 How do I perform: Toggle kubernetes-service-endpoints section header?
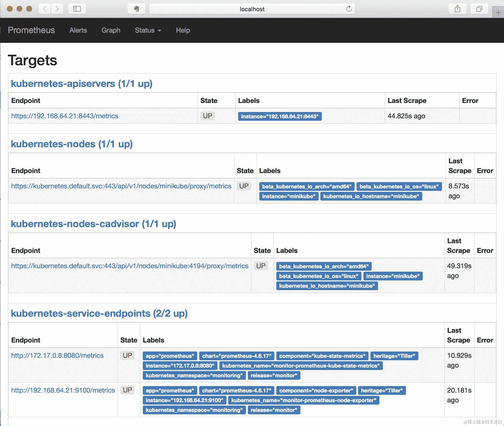pyautogui.click(x=99, y=313)
